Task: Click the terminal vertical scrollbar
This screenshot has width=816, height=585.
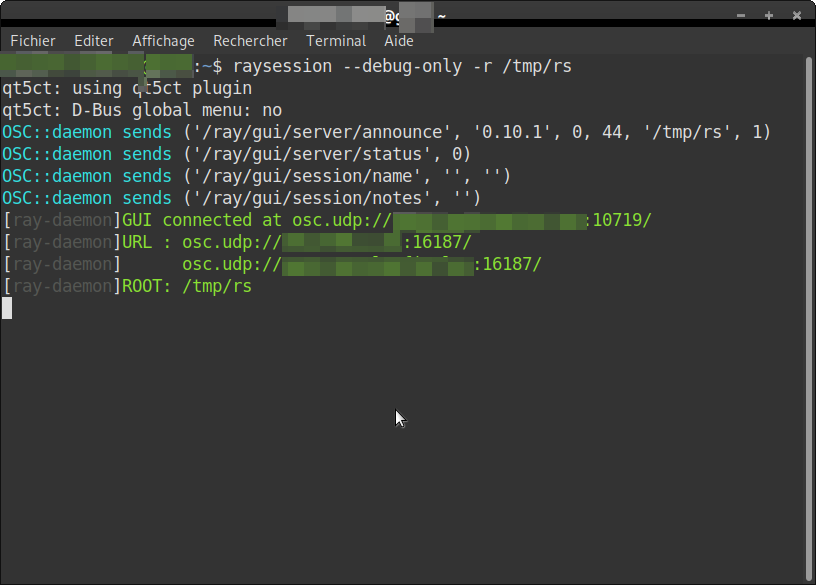Action: 808,300
